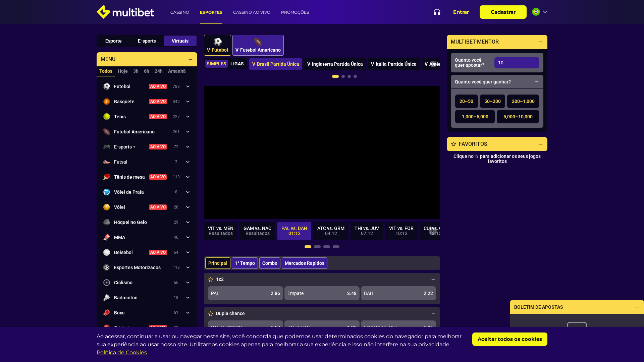644x362 pixels.
Task: Open the headset support icon
Action: (437, 12)
